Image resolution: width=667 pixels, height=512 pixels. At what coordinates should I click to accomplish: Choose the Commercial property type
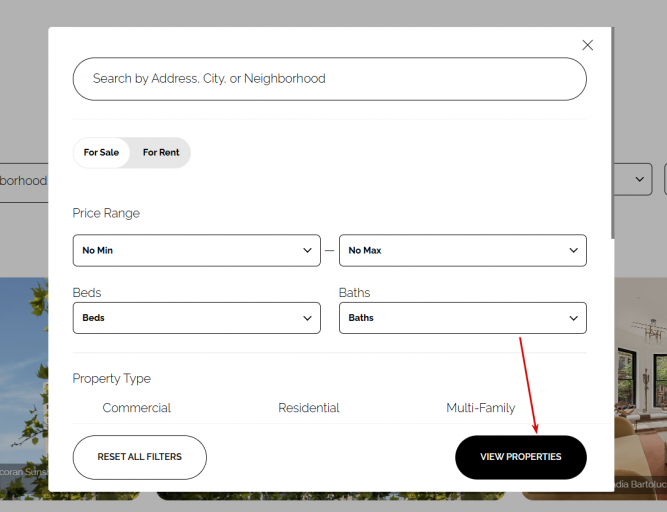pos(137,408)
